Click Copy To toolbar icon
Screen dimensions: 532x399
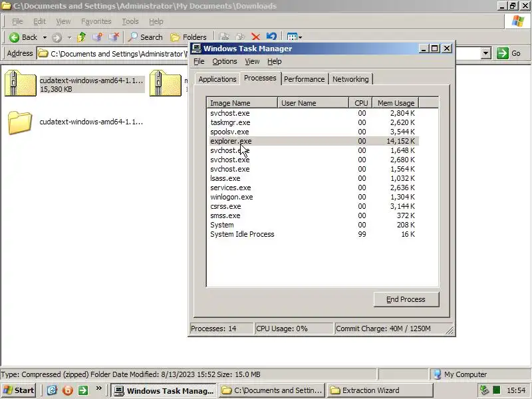(240, 37)
